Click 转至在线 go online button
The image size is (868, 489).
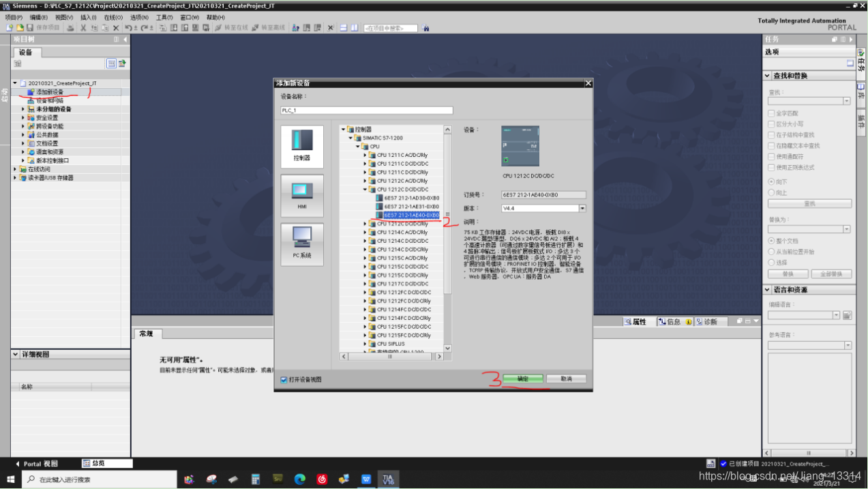[x=231, y=27]
